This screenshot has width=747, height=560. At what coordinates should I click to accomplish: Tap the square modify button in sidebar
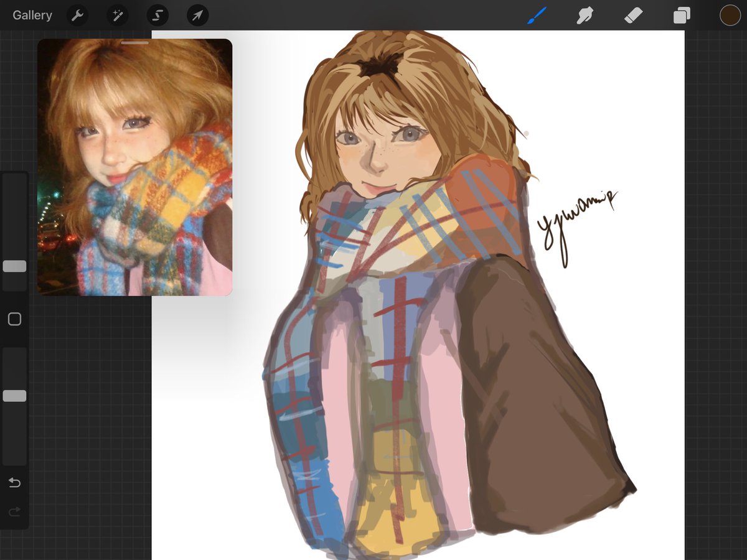[14, 319]
